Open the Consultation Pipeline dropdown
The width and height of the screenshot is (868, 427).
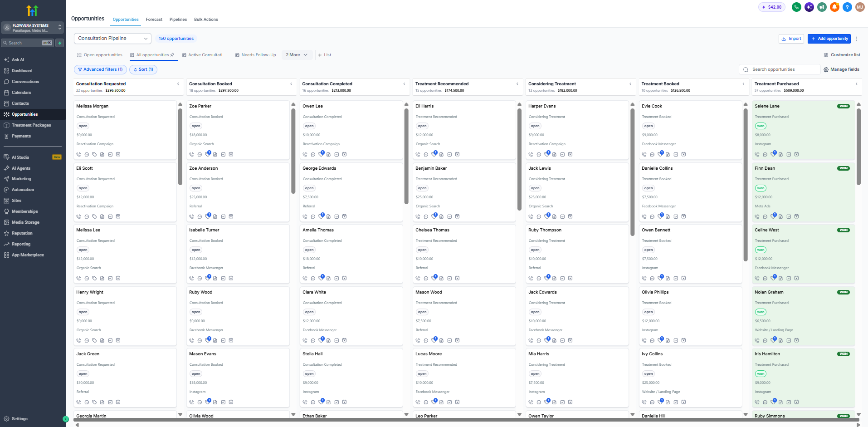click(x=112, y=39)
